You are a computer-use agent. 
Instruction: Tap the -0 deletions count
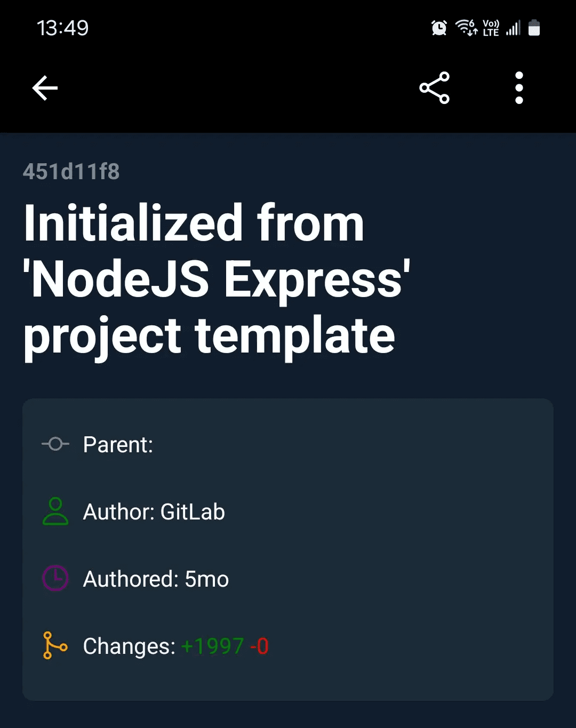point(259,645)
